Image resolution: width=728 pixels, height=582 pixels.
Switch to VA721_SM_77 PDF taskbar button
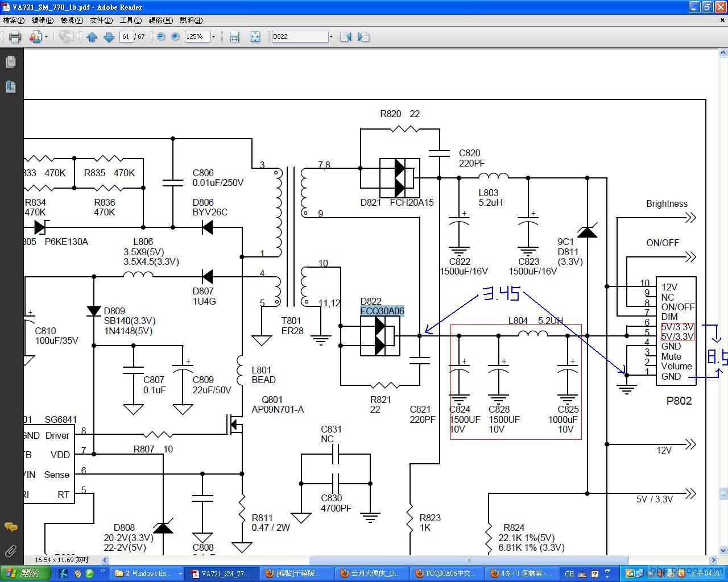click(222, 573)
